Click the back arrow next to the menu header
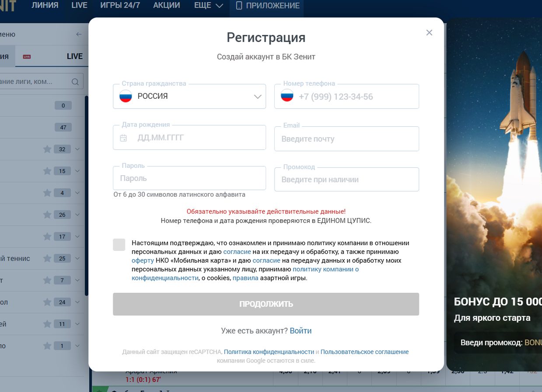542x392 pixels. 79,35
